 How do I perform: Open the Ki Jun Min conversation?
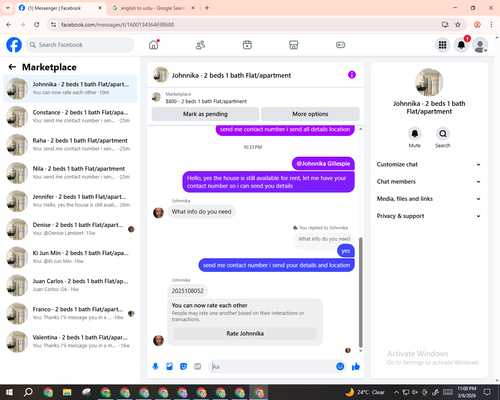(x=70, y=257)
